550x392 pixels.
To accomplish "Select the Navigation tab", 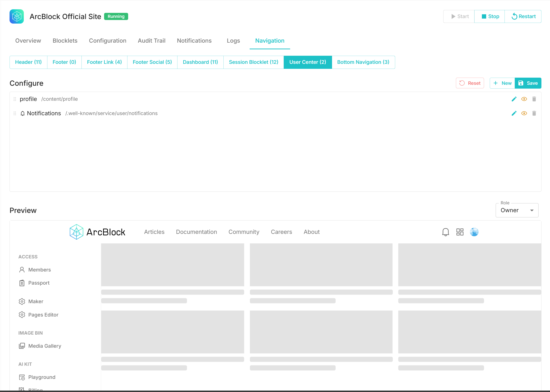I will (270, 40).
